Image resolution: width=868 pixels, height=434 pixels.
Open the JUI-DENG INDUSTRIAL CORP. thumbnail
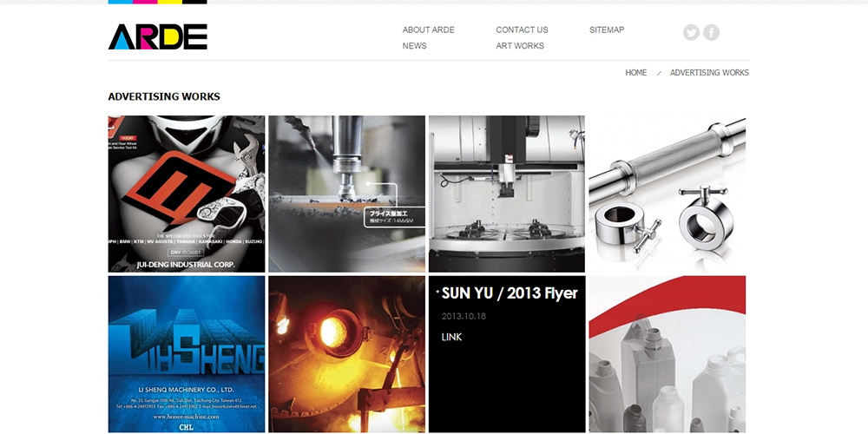[187, 194]
